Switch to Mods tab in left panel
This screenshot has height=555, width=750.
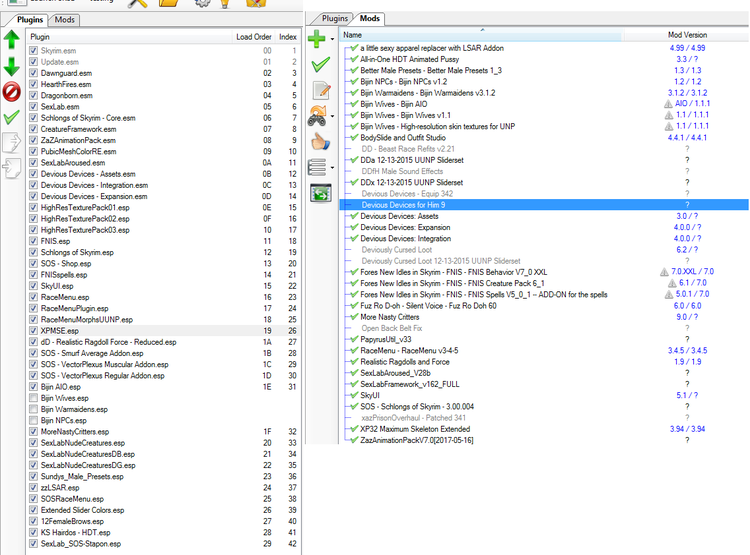pos(65,20)
